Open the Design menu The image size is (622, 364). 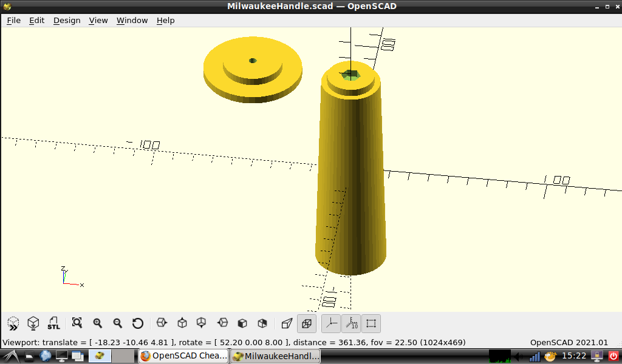click(67, 20)
